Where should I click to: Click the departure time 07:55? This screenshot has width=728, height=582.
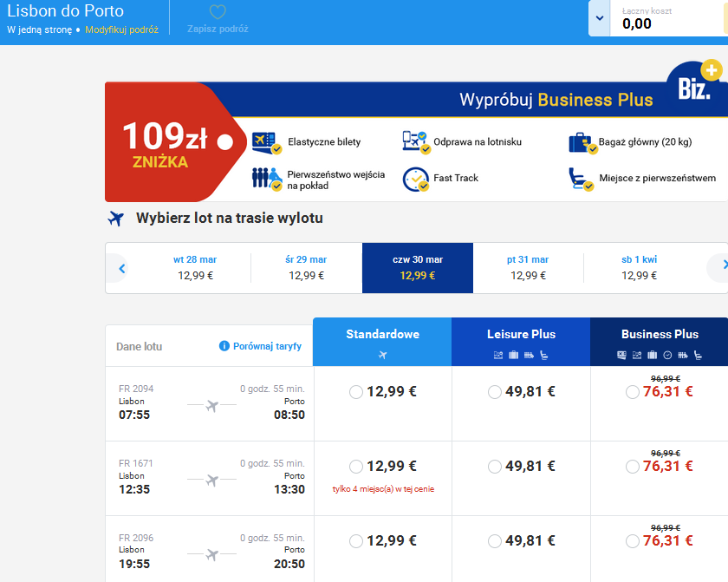point(134,415)
